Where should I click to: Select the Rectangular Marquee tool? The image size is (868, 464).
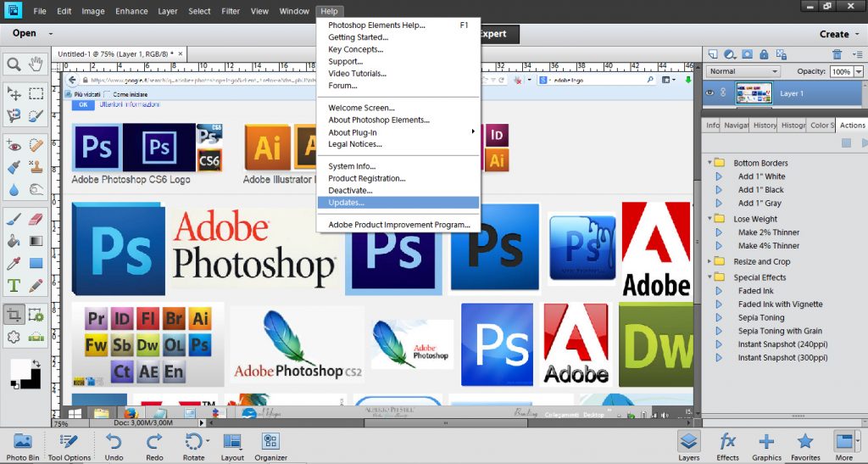coord(36,92)
